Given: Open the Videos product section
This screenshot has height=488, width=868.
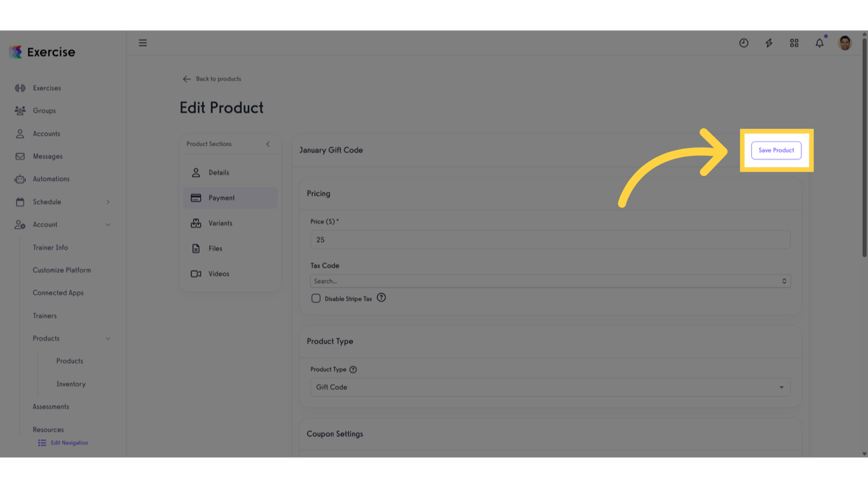Looking at the screenshot, I should (219, 274).
